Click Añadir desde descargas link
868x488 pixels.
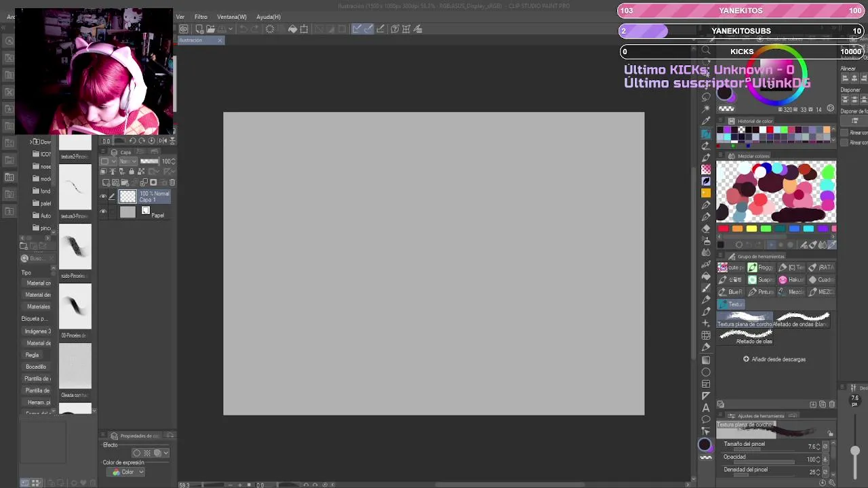774,359
